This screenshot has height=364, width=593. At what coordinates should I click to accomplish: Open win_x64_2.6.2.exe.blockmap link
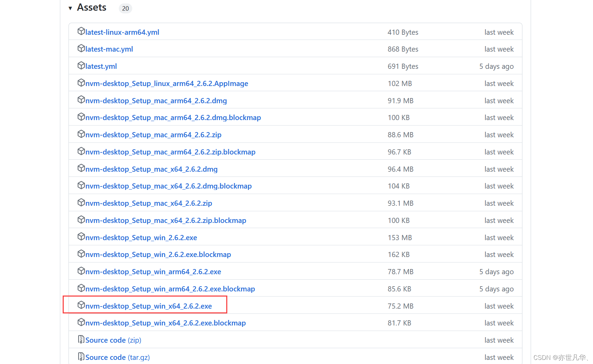pos(166,323)
